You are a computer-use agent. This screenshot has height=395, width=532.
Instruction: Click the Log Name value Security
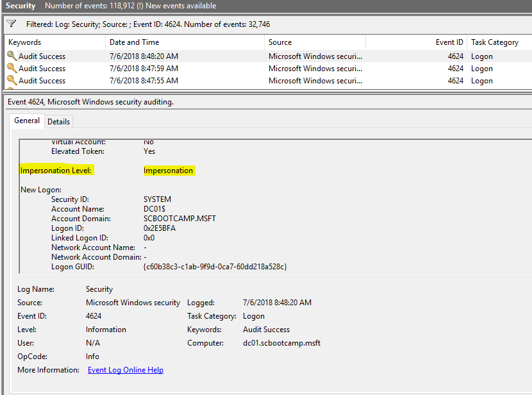99,289
